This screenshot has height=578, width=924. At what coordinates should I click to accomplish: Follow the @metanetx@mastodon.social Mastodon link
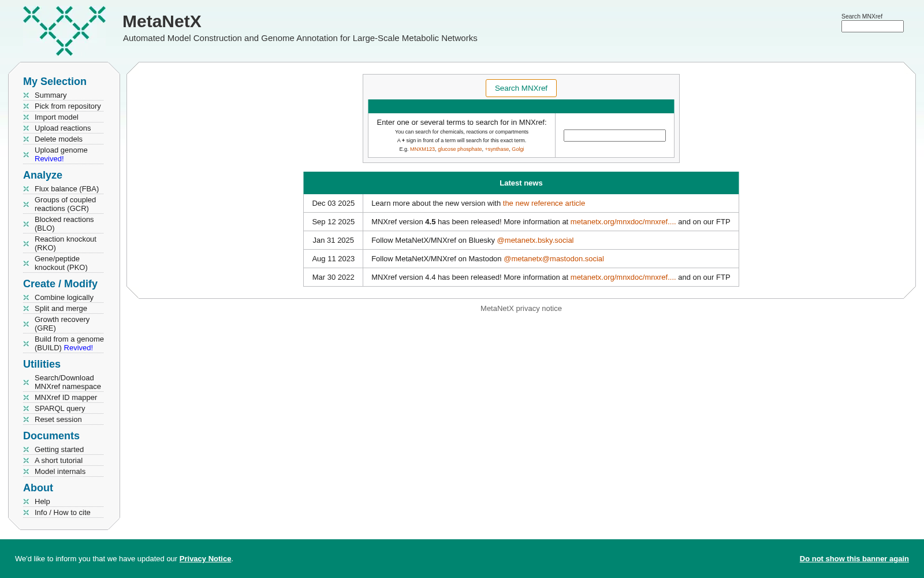point(554,259)
